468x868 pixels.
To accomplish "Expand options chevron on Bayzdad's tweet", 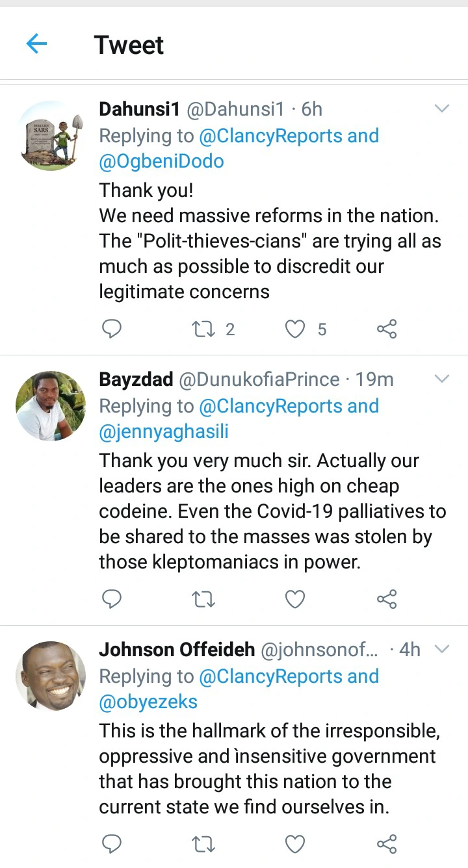I will (x=442, y=379).
